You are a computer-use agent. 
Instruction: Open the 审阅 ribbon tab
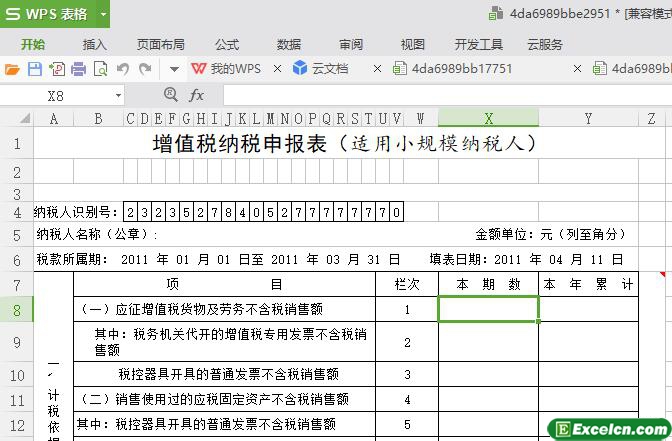coord(351,44)
